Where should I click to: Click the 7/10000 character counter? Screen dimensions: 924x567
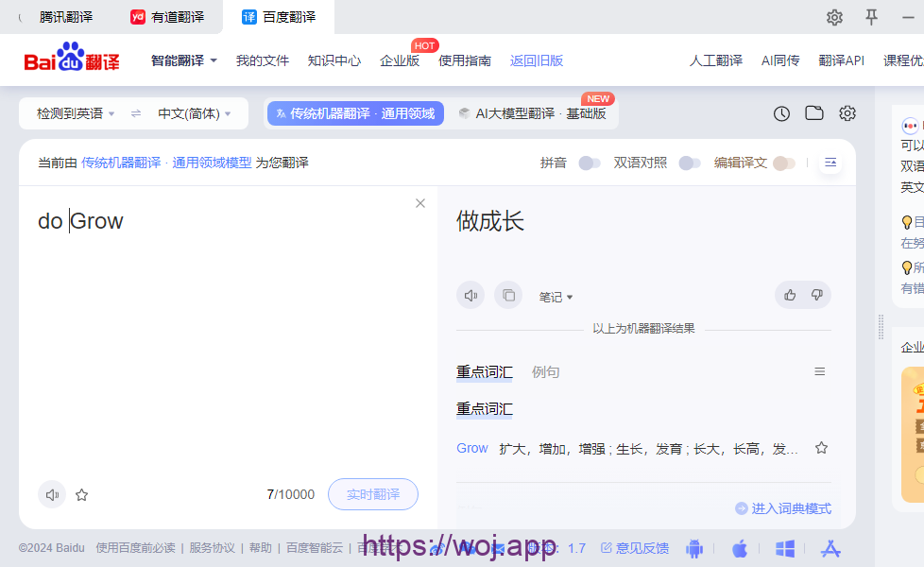pos(290,494)
